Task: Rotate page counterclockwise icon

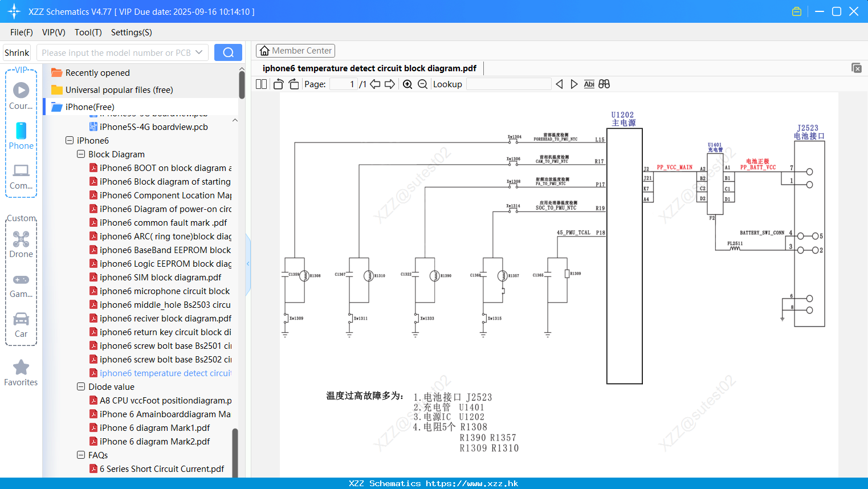Action: coord(279,84)
